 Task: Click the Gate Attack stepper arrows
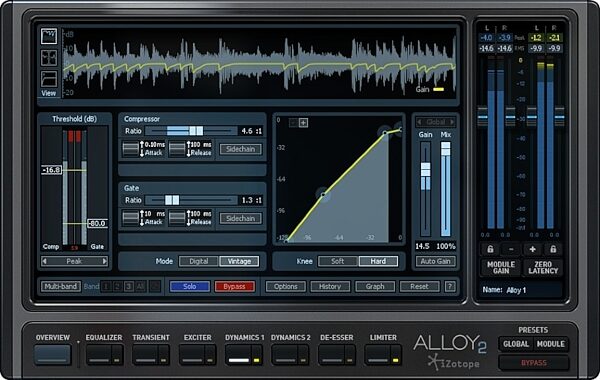[142, 218]
